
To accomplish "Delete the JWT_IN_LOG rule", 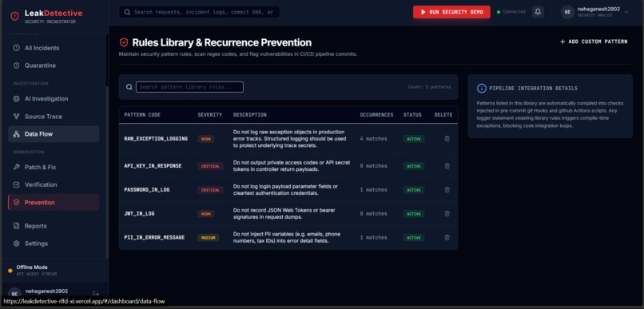I will (x=447, y=213).
